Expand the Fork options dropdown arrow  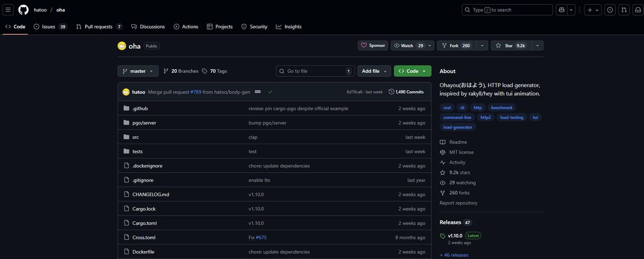[482, 45]
